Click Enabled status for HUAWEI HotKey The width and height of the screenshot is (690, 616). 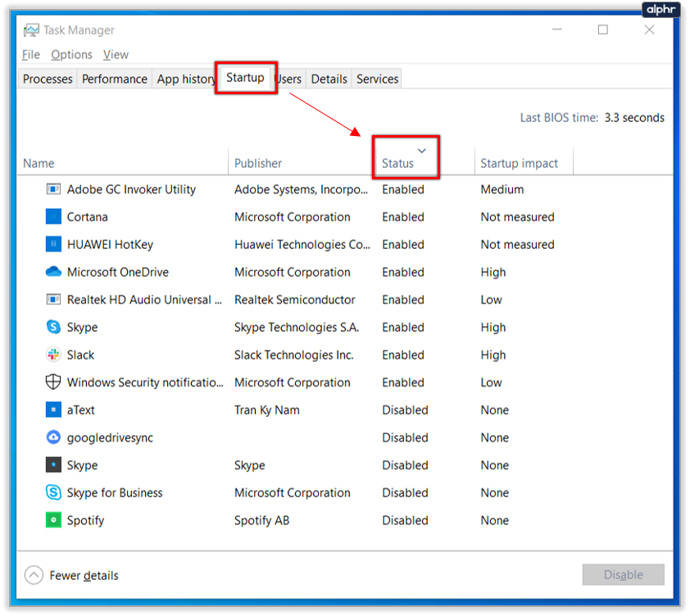(403, 244)
